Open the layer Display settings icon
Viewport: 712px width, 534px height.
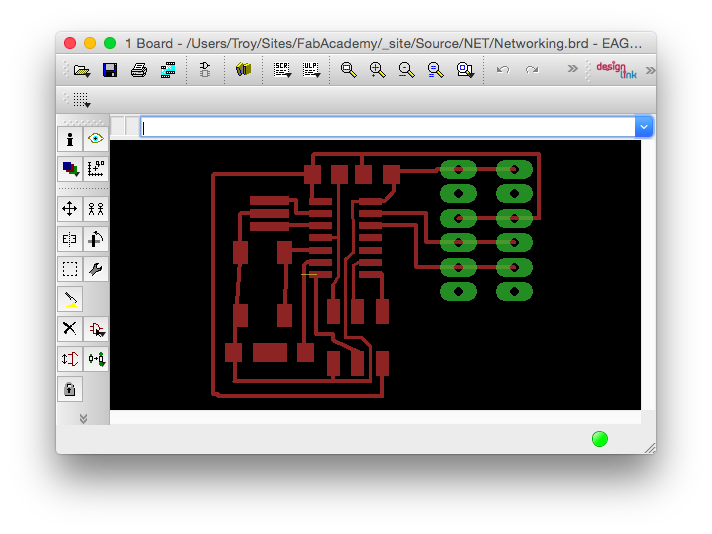[70, 168]
